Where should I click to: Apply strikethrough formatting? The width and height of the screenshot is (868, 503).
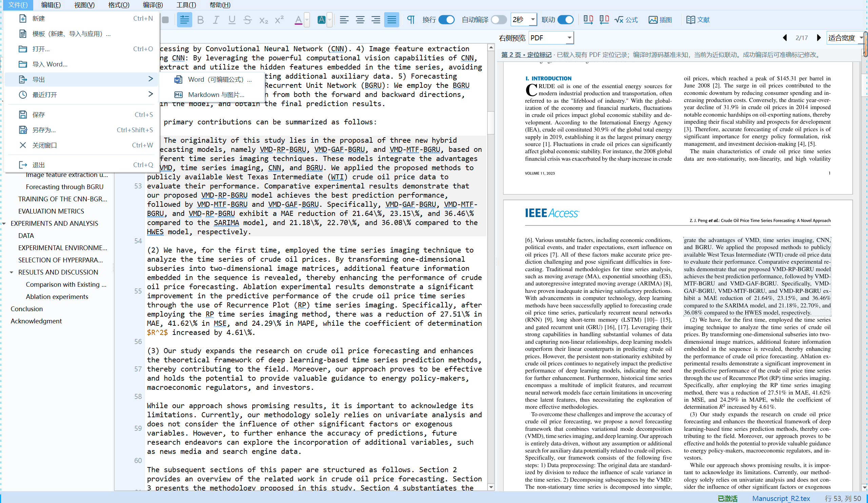point(247,20)
